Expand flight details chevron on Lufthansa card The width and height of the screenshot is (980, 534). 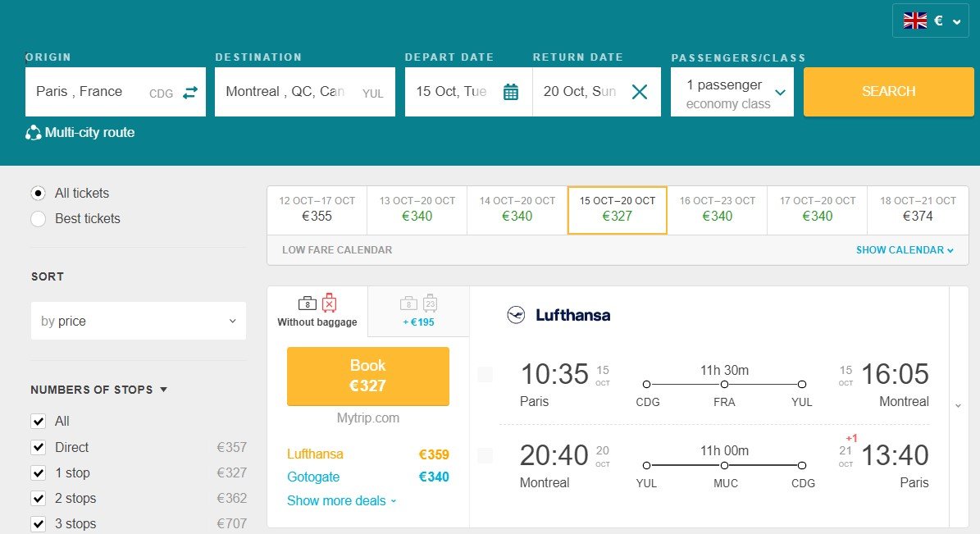pyautogui.click(x=958, y=406)
